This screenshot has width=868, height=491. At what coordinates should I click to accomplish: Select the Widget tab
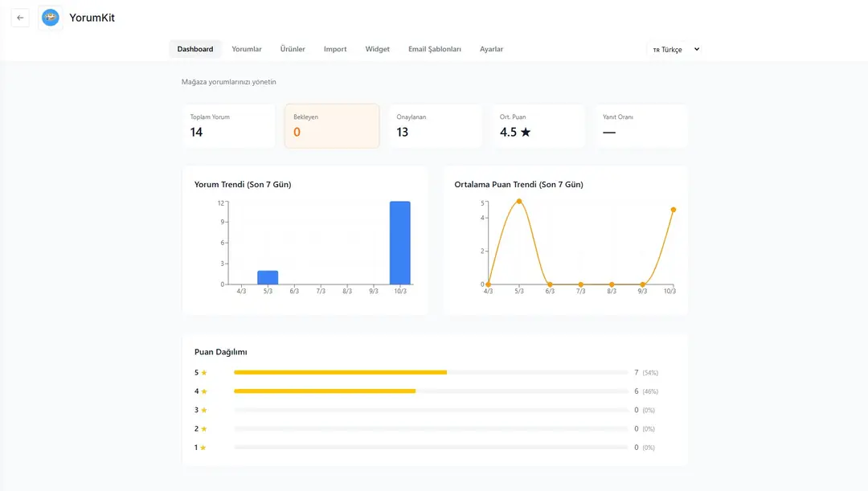pyautogui.click(x=377, y=49)
